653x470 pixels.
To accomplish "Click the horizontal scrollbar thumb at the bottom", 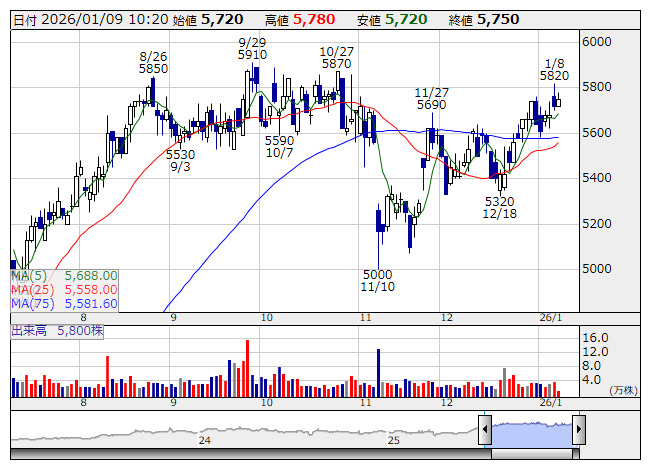I will (532, 454).
